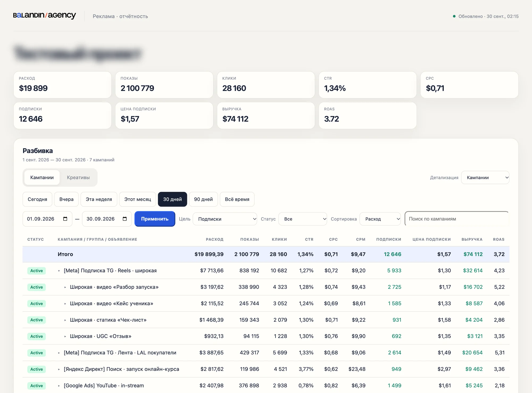The height and width of the screenshot is (393, 532).
Task: Select the 90 дней period
Action: tap(203, 199)
